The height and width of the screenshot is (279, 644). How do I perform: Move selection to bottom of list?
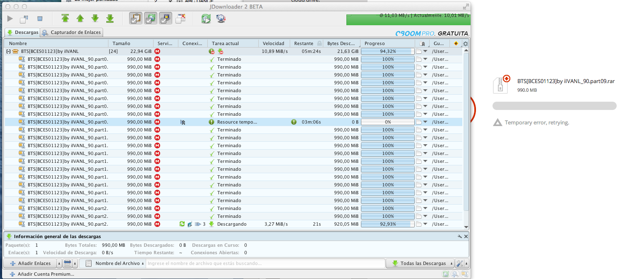tap(110, 18)
